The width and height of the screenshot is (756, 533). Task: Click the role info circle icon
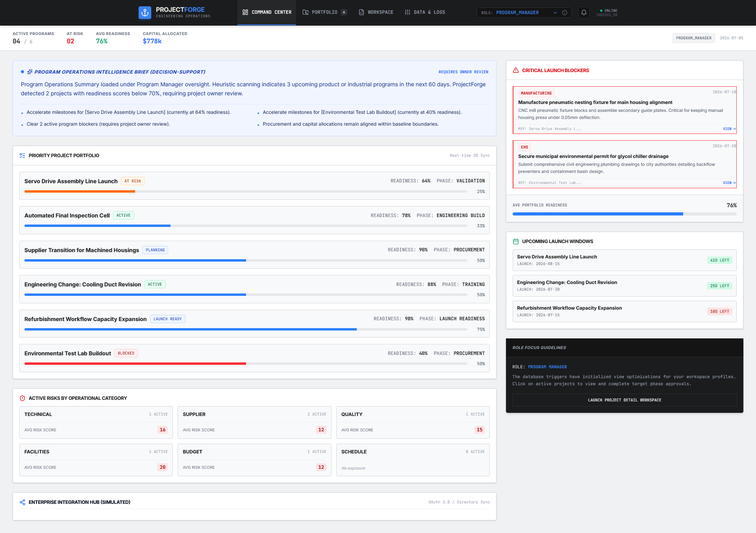pyautogui.click(x=565, y=13)
